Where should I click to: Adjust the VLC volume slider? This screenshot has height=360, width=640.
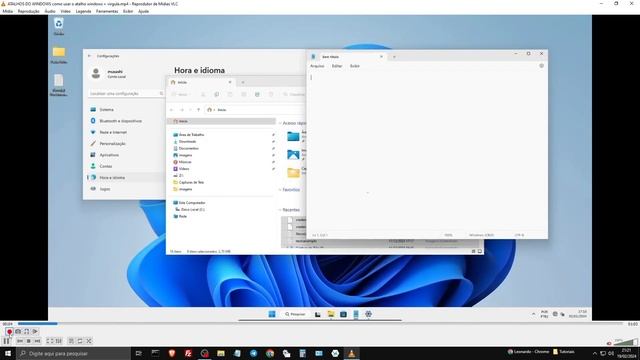tap(625, 342)
